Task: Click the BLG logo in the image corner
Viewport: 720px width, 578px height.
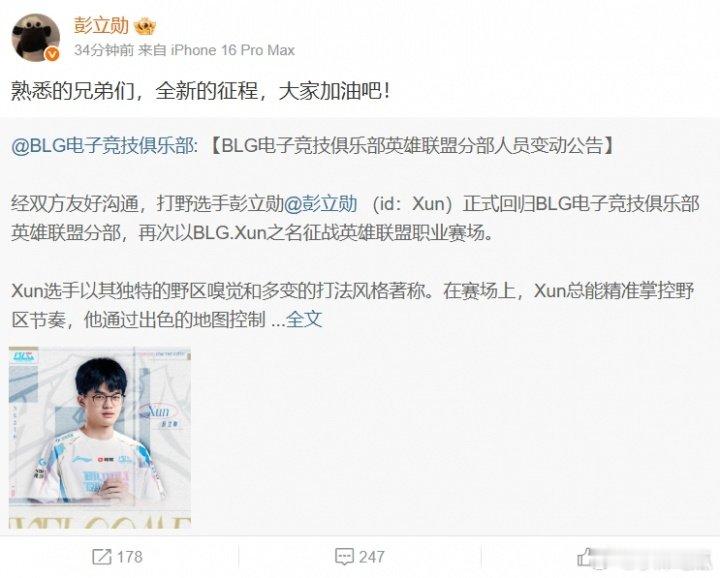Action: tap(25, 357)
